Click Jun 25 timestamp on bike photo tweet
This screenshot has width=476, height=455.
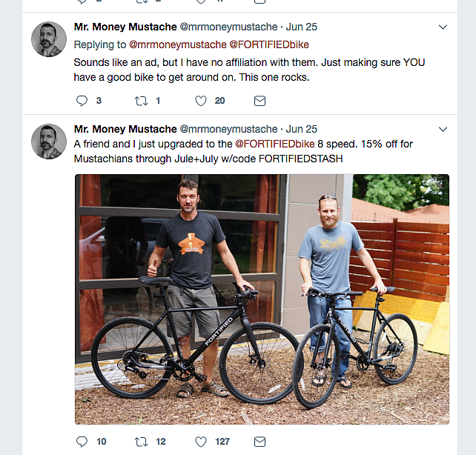[301, 129]
